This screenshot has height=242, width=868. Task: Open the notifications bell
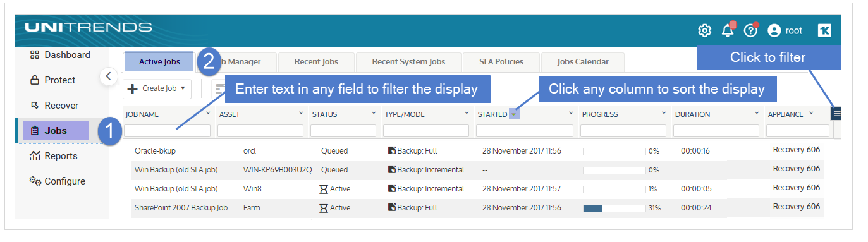728,30
